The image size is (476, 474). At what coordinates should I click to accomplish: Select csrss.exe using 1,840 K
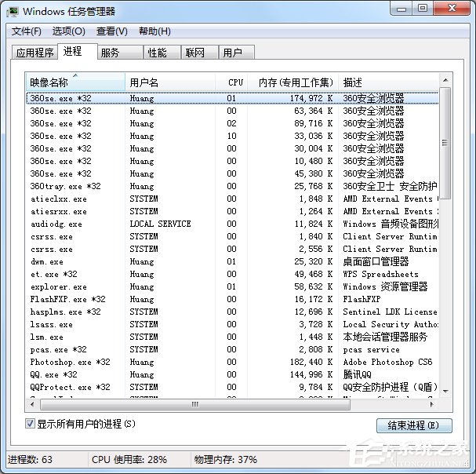point(232,236)
